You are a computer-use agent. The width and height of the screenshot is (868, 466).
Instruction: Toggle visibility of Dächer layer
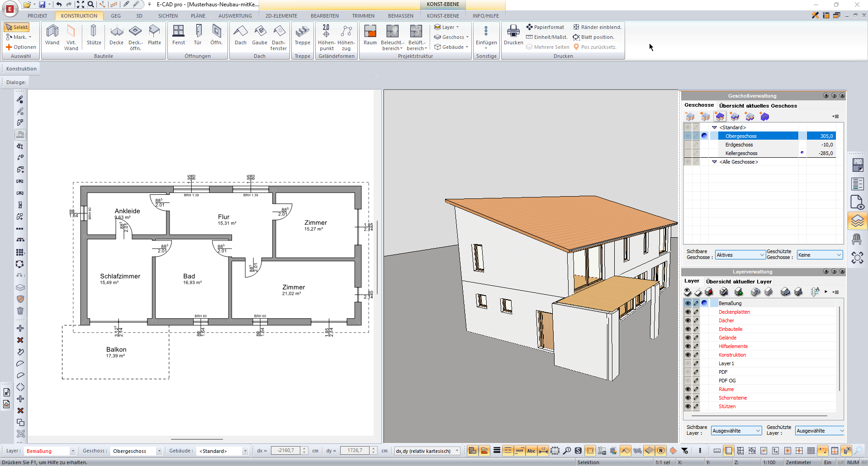point(688,320)
